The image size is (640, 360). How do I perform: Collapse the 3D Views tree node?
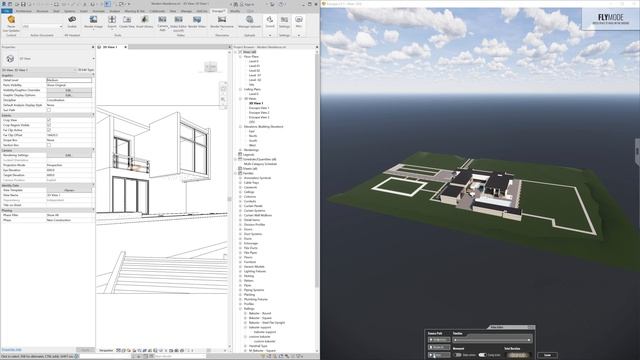coord(240,99)
